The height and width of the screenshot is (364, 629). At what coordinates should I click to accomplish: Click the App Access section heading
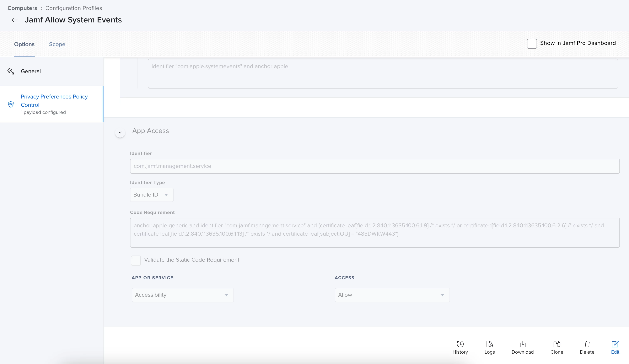click(151, 131)
